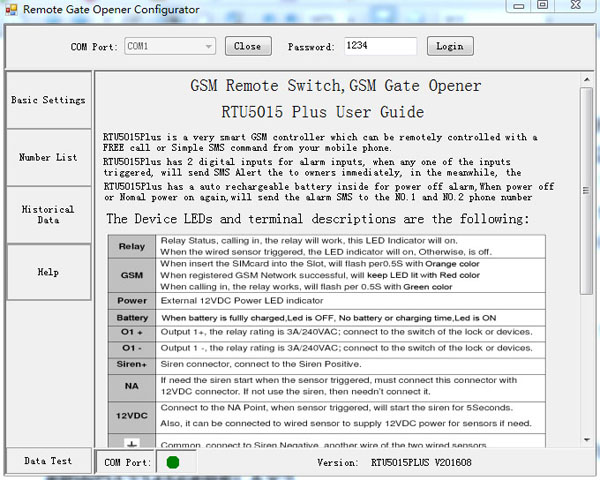Click the 'GSM Remote Switch, GSM Gate Opener' title

pos(336,85)
